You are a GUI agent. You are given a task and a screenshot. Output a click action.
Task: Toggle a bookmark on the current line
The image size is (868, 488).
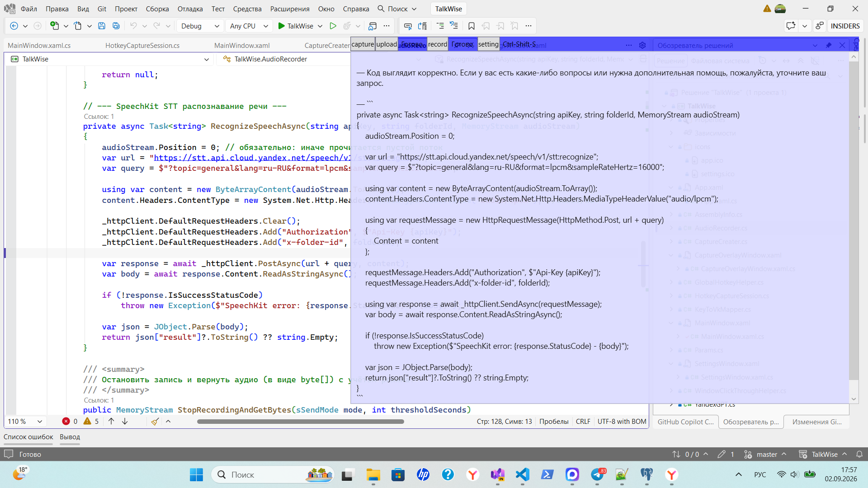point(472,26)
